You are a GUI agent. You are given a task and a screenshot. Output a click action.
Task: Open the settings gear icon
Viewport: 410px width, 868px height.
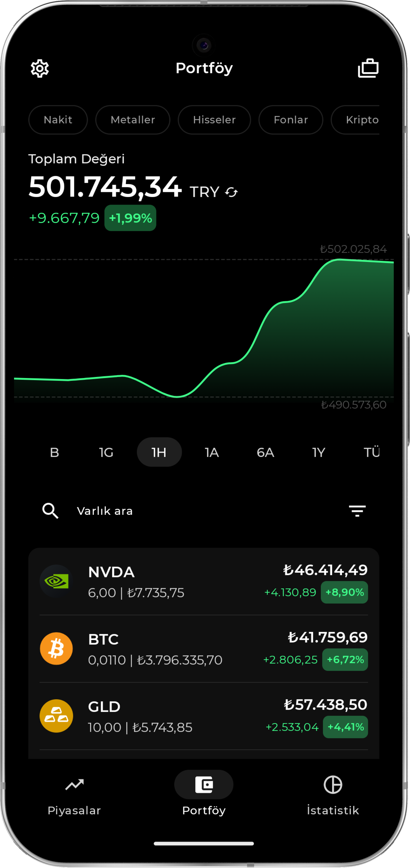[40, 68]
